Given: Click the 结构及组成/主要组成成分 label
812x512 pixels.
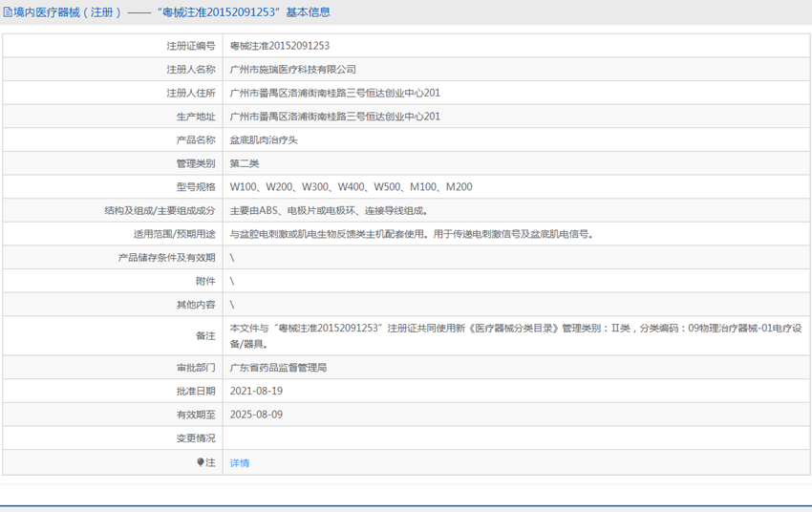Looking at the screenshot, I should tap(160, 211).
